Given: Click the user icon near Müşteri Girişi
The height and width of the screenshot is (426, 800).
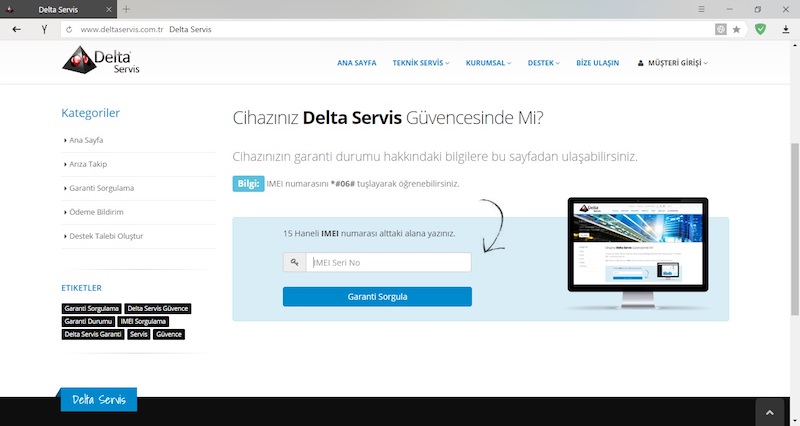Looking at the screenshot, I should 640,63.
